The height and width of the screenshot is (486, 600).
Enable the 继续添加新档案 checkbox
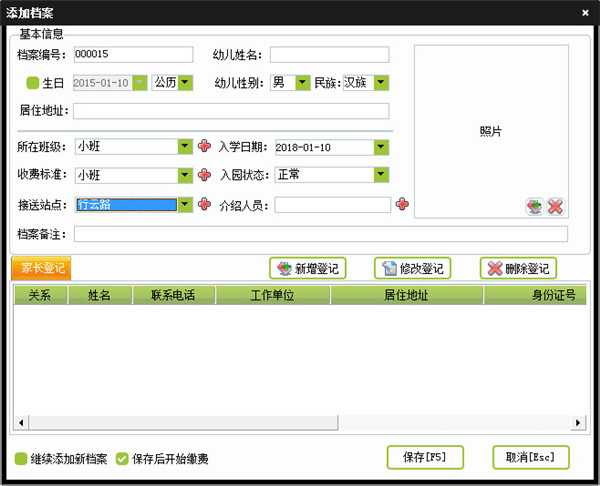(x=21, y=459)
